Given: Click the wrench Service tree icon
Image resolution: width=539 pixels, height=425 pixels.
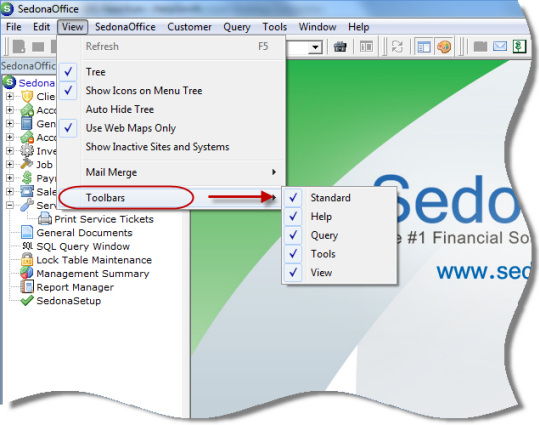Looking at the screenshot, I should (27, 205).
